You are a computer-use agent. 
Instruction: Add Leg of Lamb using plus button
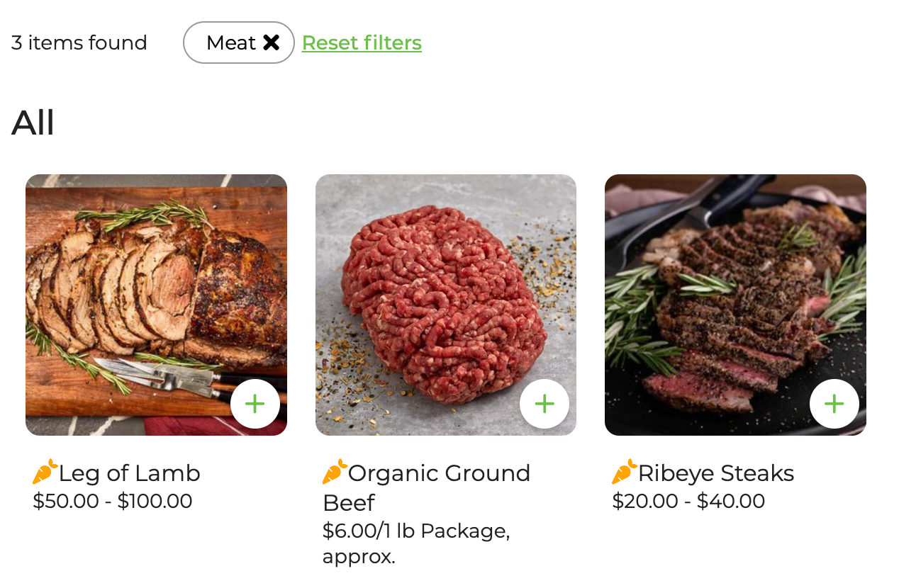pos(255,404)
